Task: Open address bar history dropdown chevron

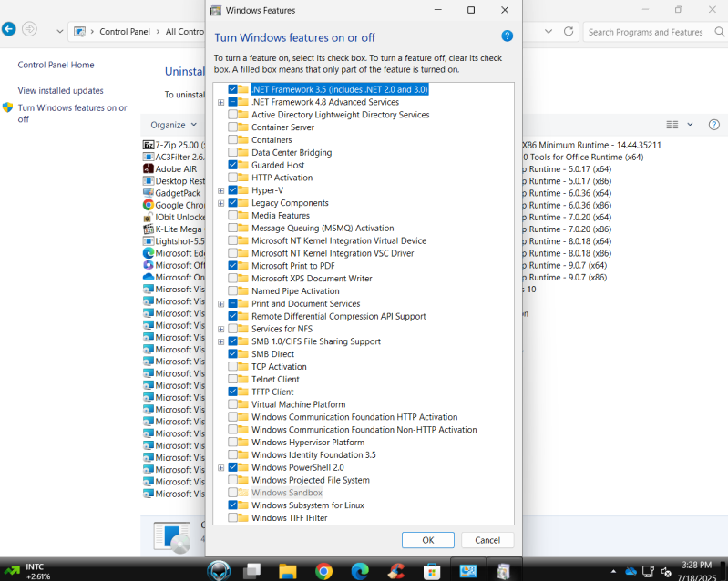Action: click(x=549, y=32)
